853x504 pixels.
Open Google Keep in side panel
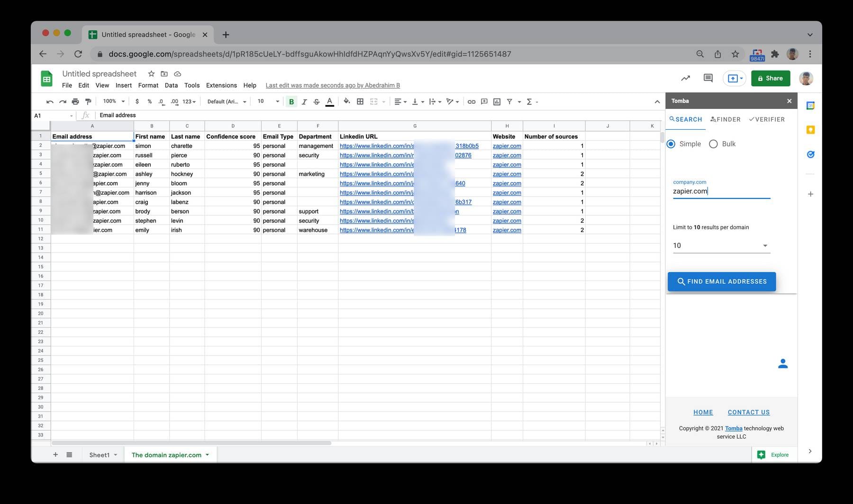[x=810, y=130]
